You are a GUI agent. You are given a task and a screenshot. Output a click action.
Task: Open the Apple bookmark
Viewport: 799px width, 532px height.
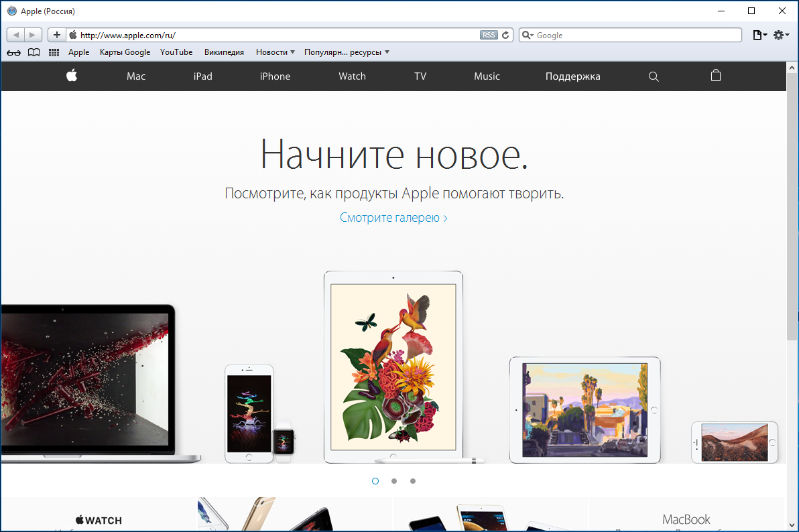pos(78,52)
